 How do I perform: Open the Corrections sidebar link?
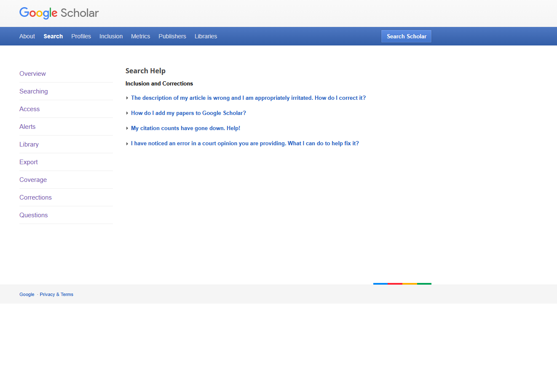[x=35, y=197]
